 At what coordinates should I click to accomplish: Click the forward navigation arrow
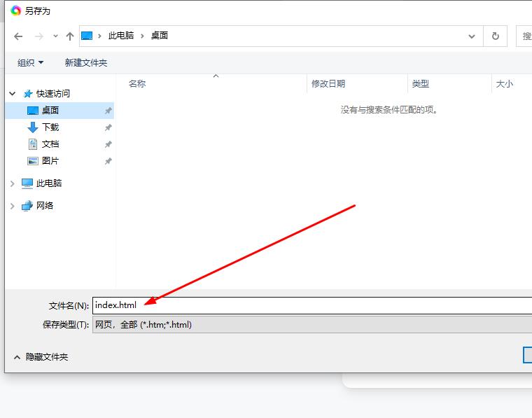click(x=39, y=36)
